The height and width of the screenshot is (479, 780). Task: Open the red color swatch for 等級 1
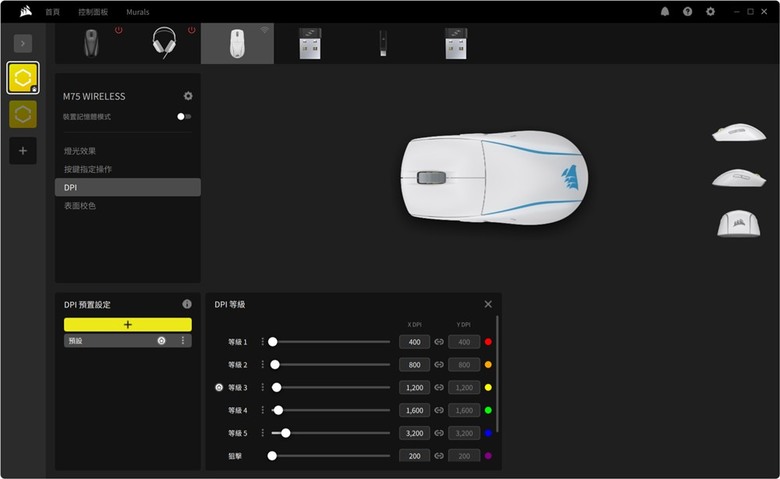coord(488,342)
